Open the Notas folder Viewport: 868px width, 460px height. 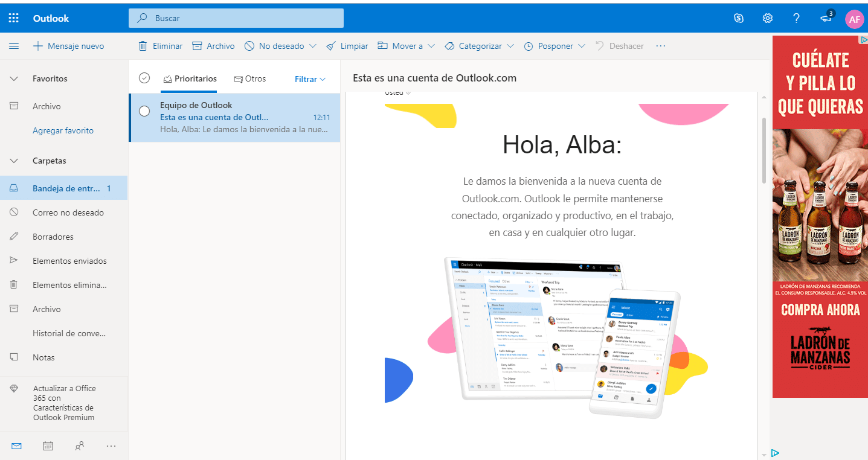coord(63,357)
